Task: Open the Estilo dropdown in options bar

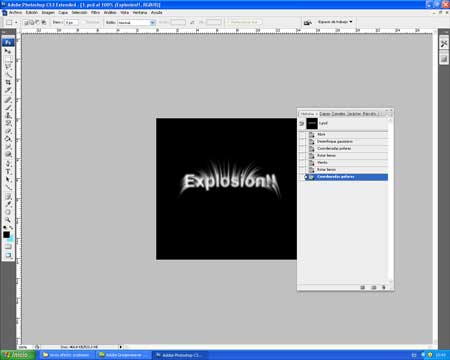Action: coord(137,22)
